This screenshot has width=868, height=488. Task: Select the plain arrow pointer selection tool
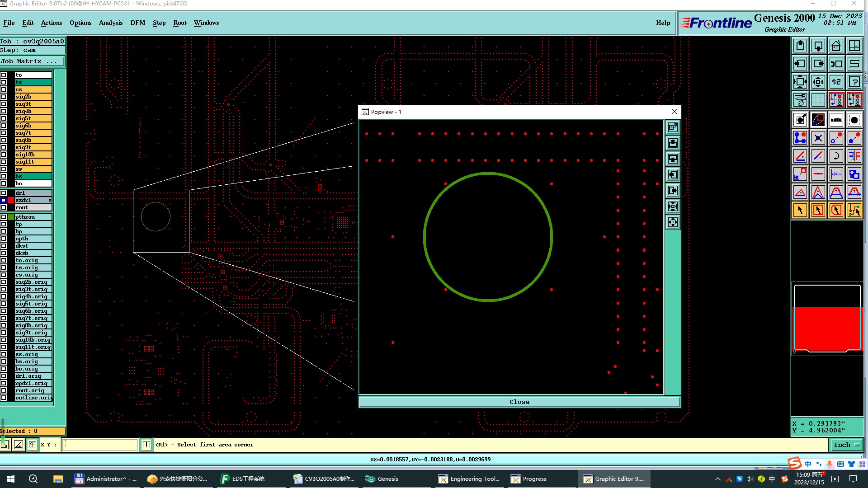800,210
